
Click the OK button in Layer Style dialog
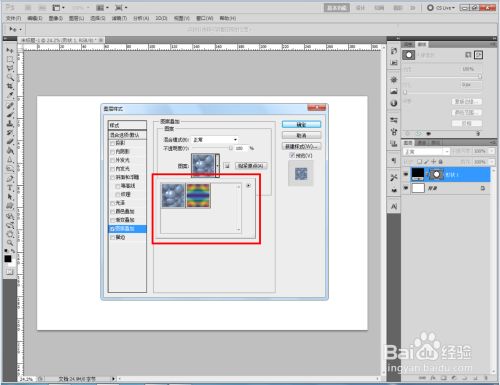click(x=301, y=124)
